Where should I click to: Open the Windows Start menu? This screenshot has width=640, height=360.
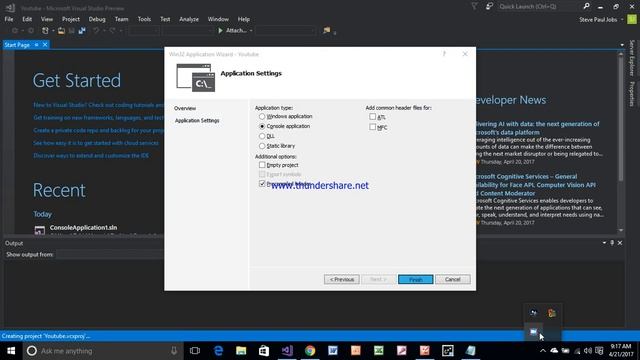11,351
